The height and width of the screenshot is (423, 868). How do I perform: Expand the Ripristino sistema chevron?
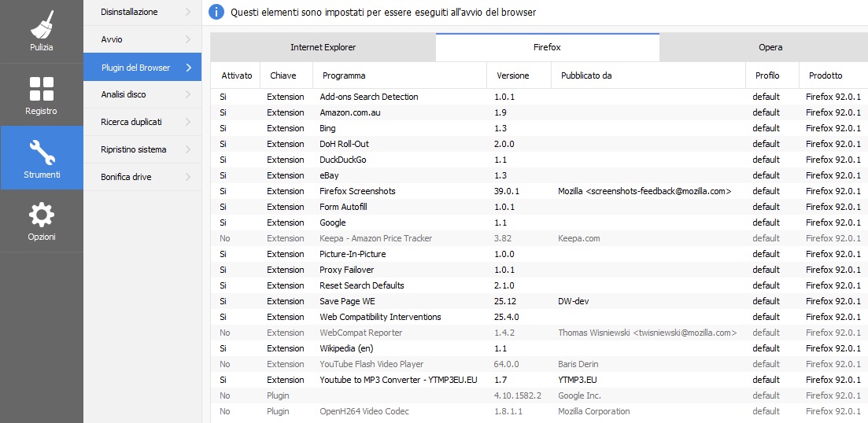coord(188,150)
